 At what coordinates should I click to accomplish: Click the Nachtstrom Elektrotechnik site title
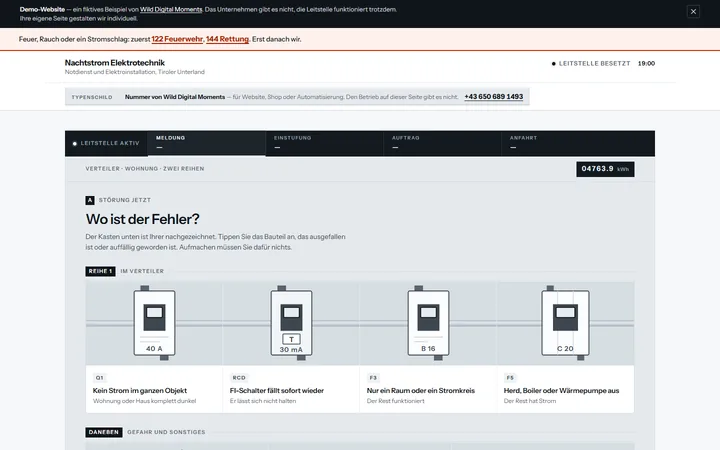[x=114, y=62]
